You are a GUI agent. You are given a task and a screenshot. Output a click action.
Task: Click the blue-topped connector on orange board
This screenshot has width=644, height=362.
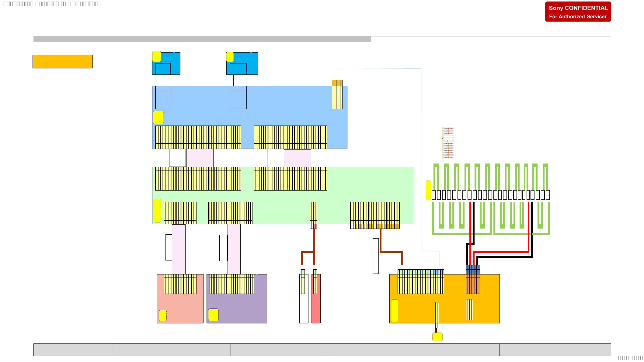[473, 280]
